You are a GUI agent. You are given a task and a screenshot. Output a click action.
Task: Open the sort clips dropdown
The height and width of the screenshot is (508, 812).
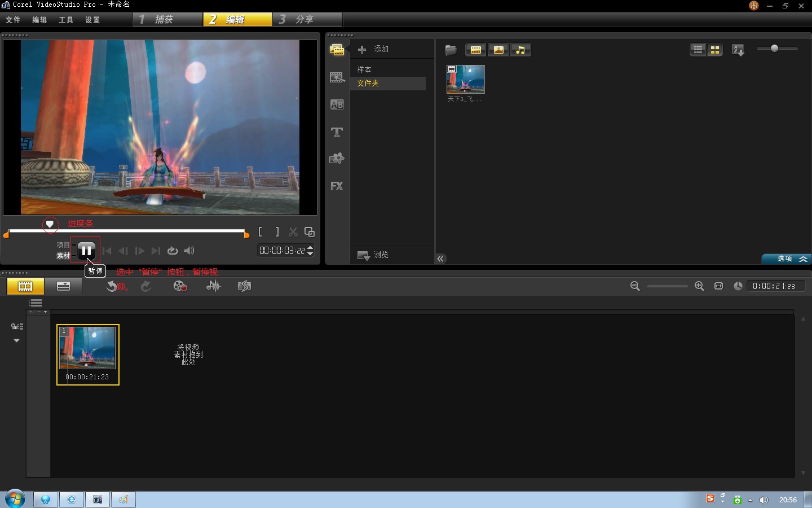pyautogui.click(x=738, y=50)
